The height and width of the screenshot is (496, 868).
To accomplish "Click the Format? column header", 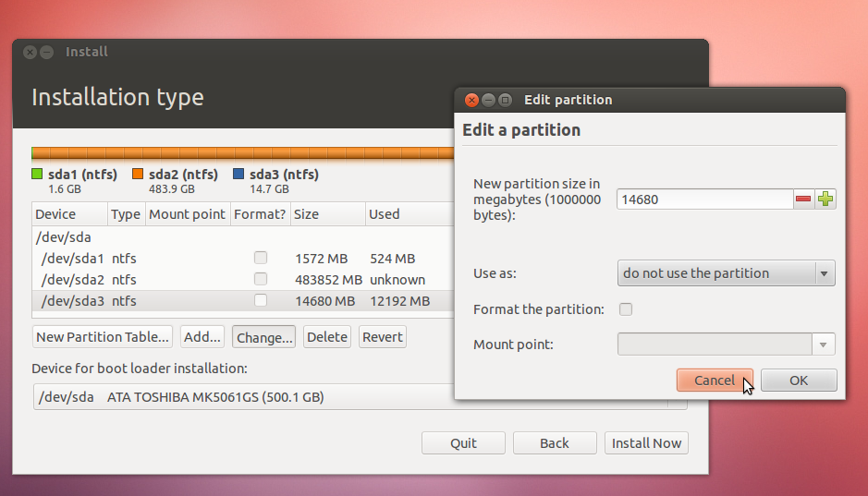I will tap(260, 214).
